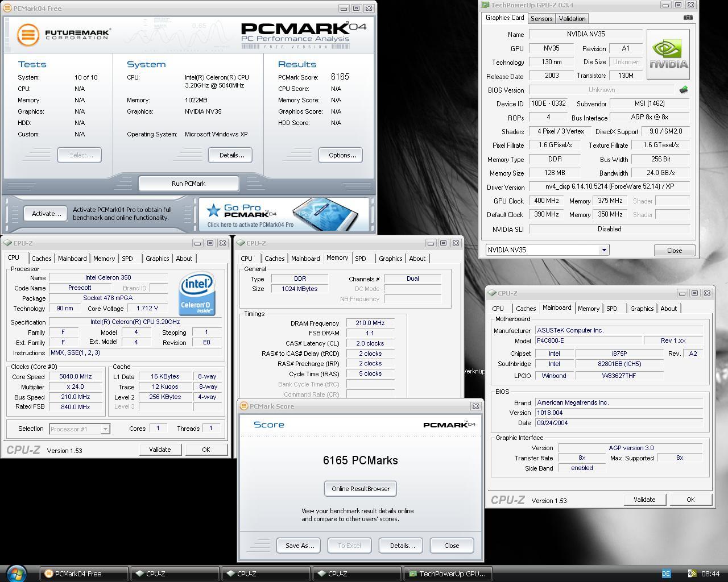Click the BIOS save chip icon in GPU-Z

click(684, 90)
